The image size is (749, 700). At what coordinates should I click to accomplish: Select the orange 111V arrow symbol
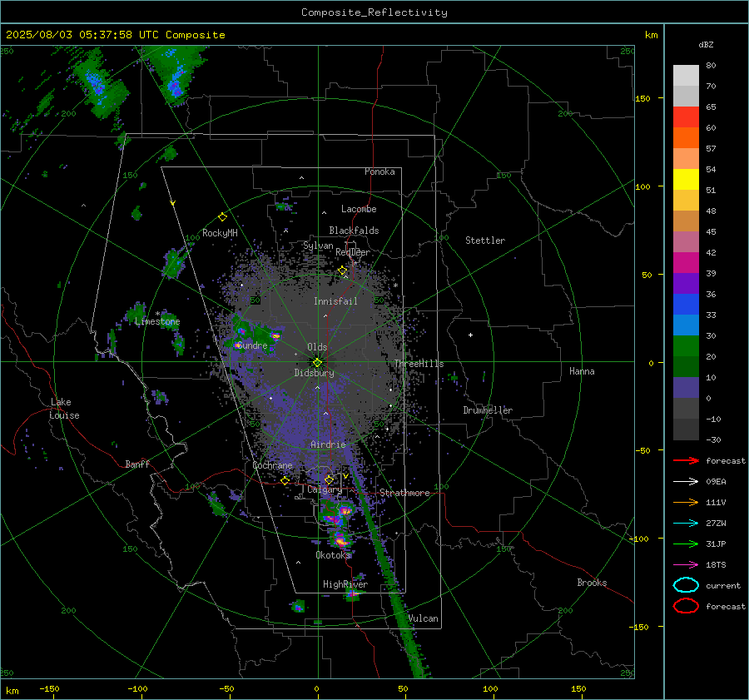click(686, 502)
